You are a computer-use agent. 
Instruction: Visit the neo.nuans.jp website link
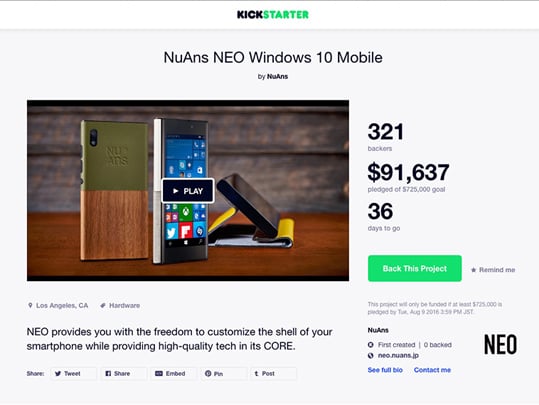398,355
